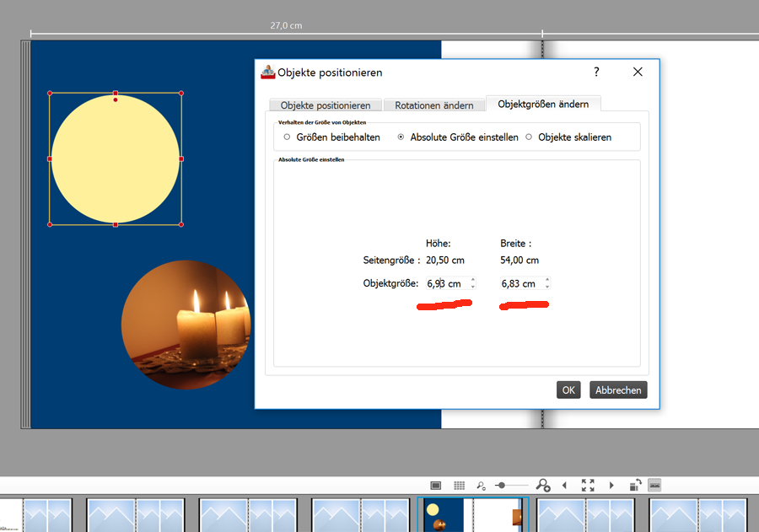This screenshot has height=532, width=759.
Task: Go to previous page with left arrow
Action: click(x=565, y=486)
